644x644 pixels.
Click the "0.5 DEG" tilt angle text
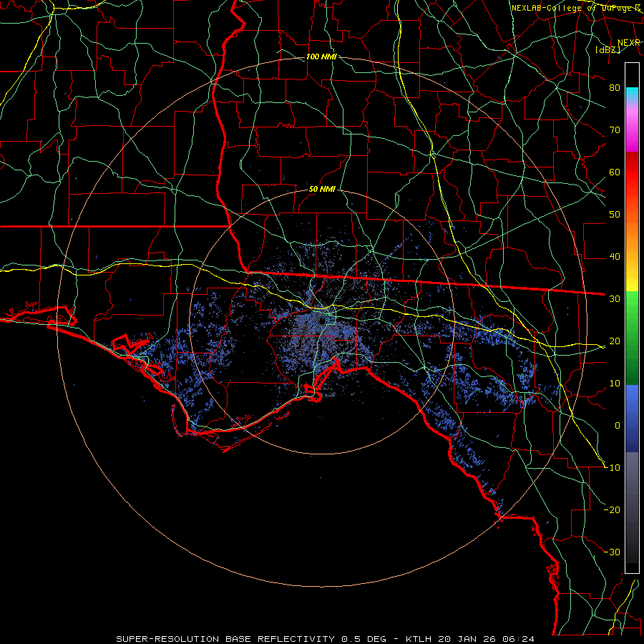tap(364, 639)
